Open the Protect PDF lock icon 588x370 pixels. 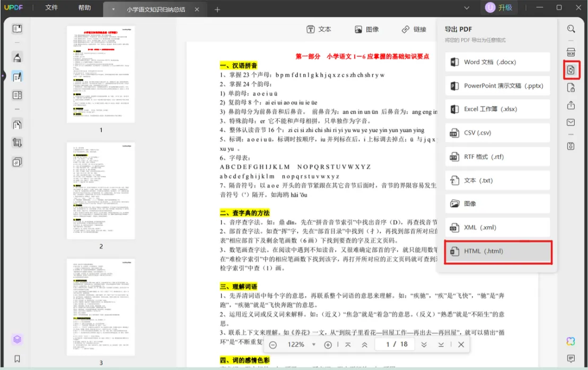click(x=571, y=87)
